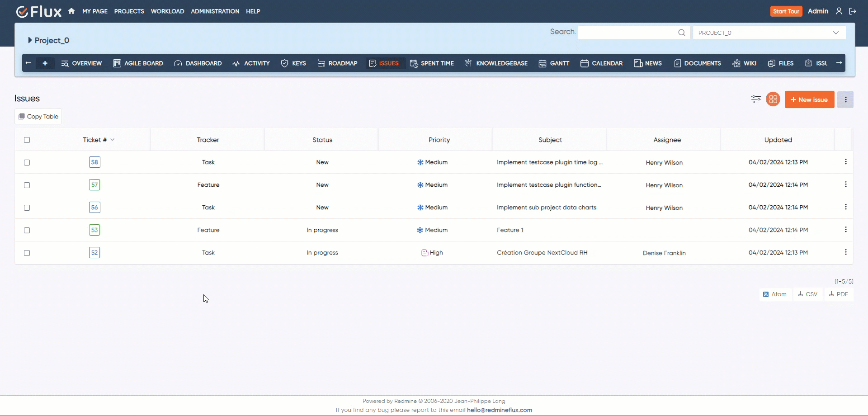The height and width of the screenshot is (416, 868).
Task: Open the PROJECT_0 project dropdown
Action: 769,33
